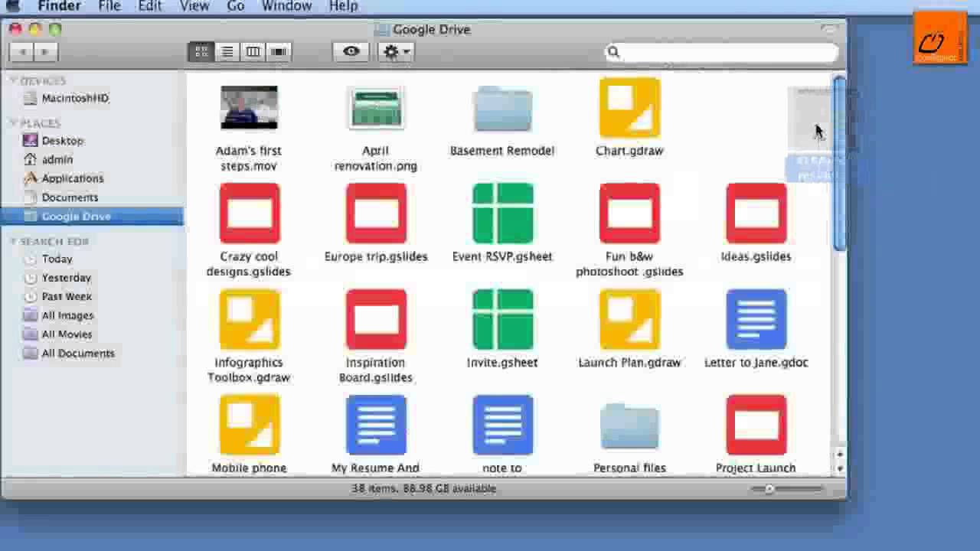Open the Window menu

tap(286, 6)
